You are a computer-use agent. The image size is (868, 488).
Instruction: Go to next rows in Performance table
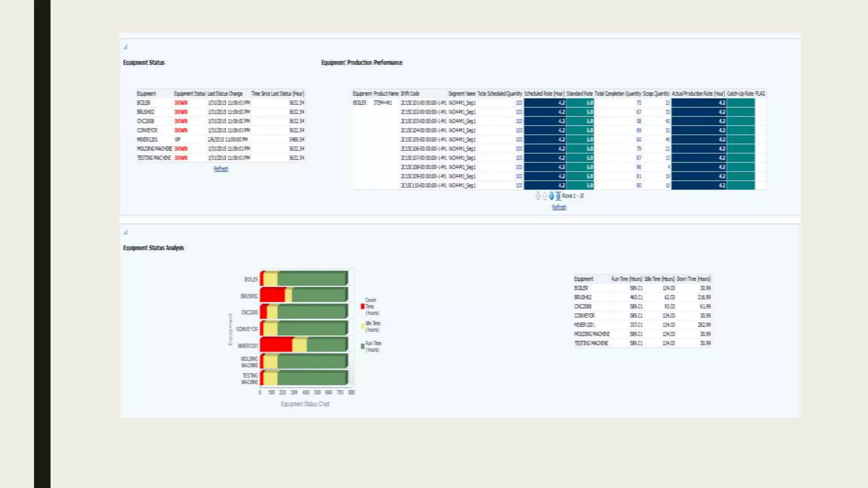point(551,196)
